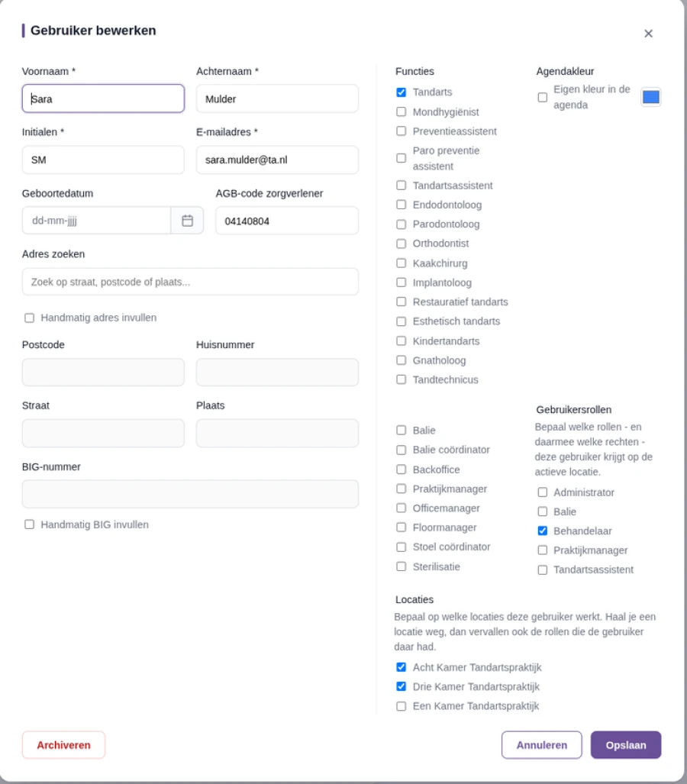This screenshot has height=784, width=687.
Task: Deselect Acht Kamer Tandartspraktijk location
Action: (x=401, y=667)
